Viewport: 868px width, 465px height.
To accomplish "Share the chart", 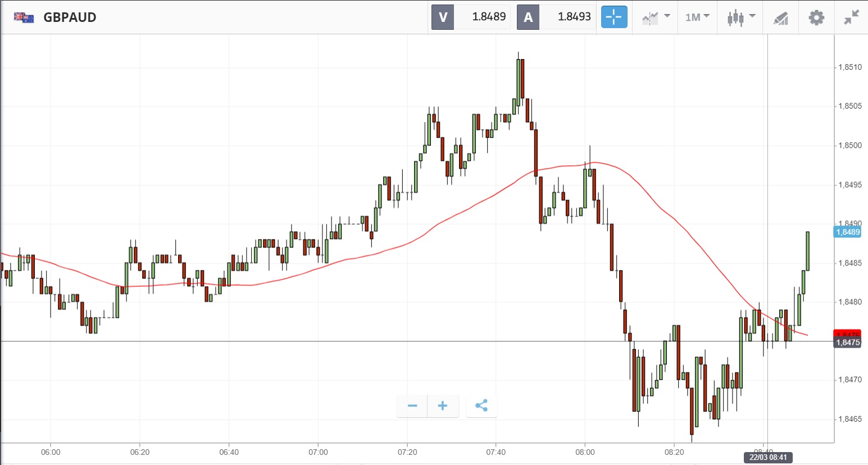I will click(481, 405).
